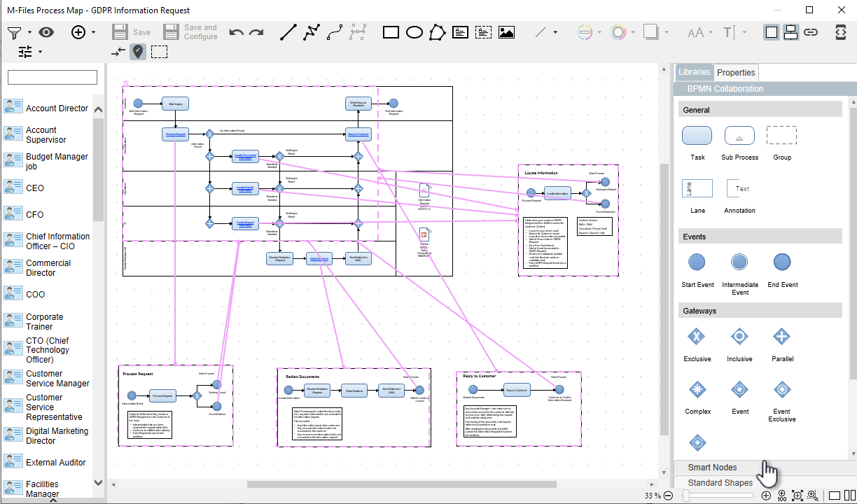The image size is (857, 504).
Task: Open the filter funnel dropdown arrow
Action: [29, 32]
